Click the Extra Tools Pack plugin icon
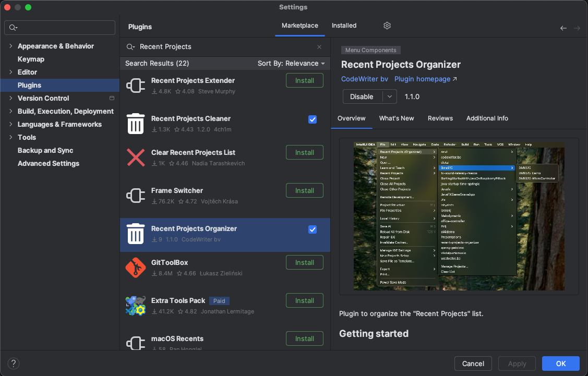 pos(136,306)
